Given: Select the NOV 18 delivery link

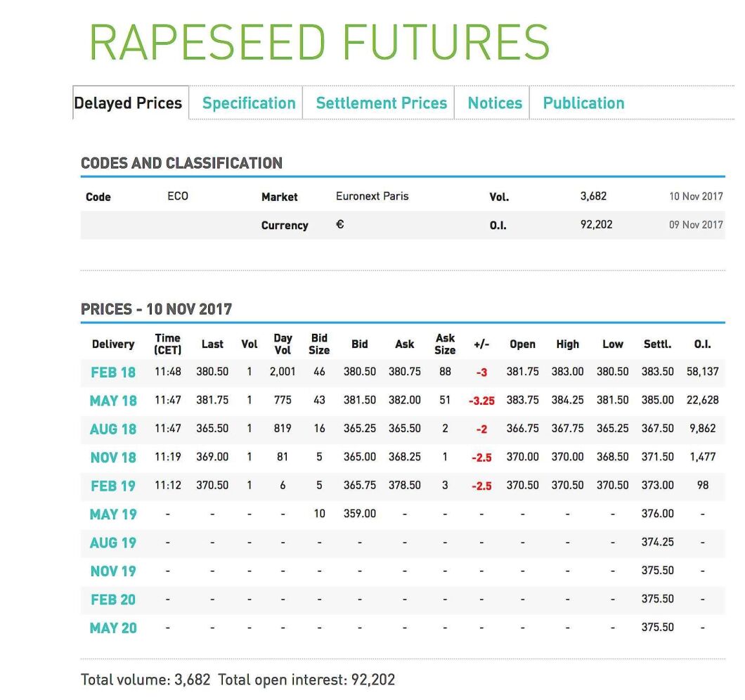Looking at the screenshot, I should [x=113, y=458].
